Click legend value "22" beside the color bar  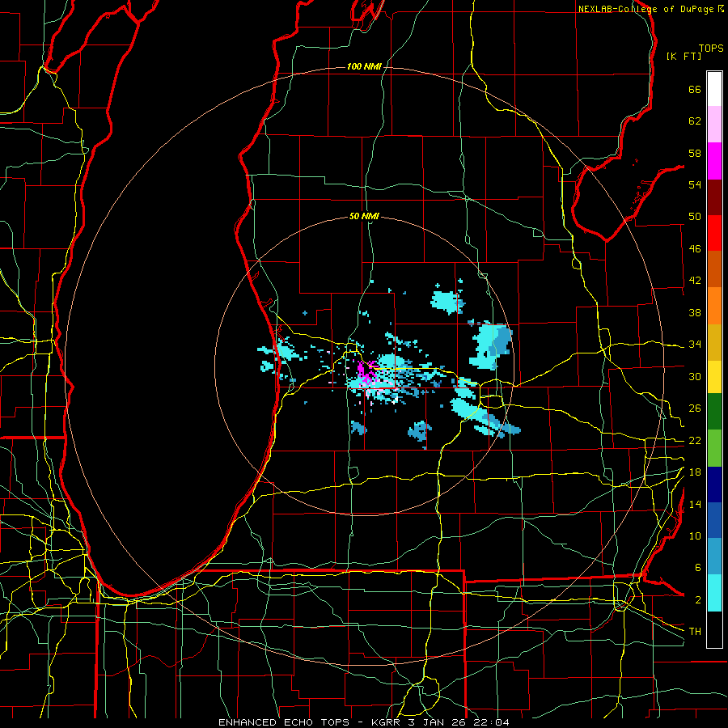(695, 440)
